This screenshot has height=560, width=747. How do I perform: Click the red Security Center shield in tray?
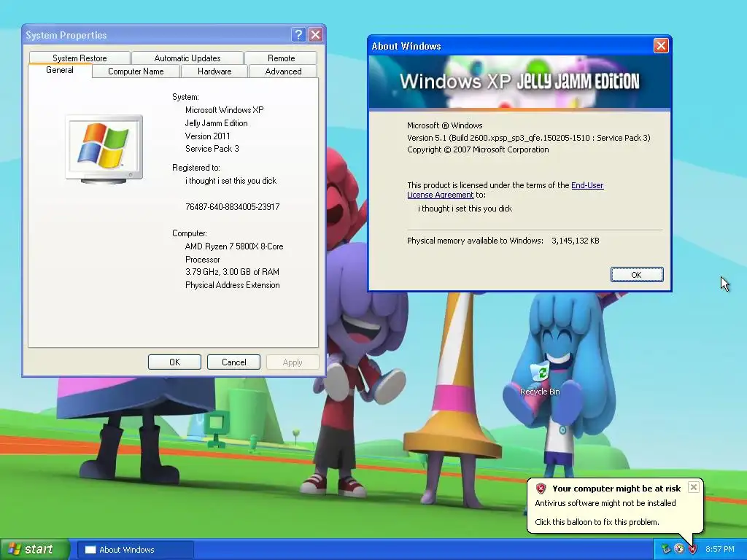point(692,549)
